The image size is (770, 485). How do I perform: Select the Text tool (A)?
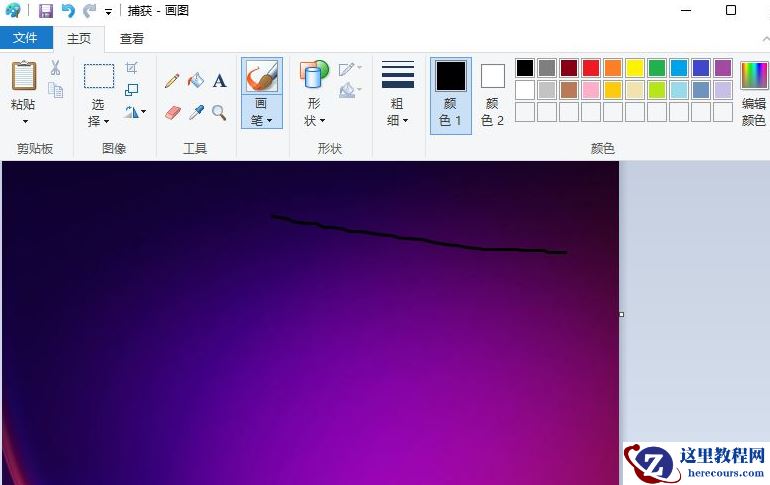220,81
